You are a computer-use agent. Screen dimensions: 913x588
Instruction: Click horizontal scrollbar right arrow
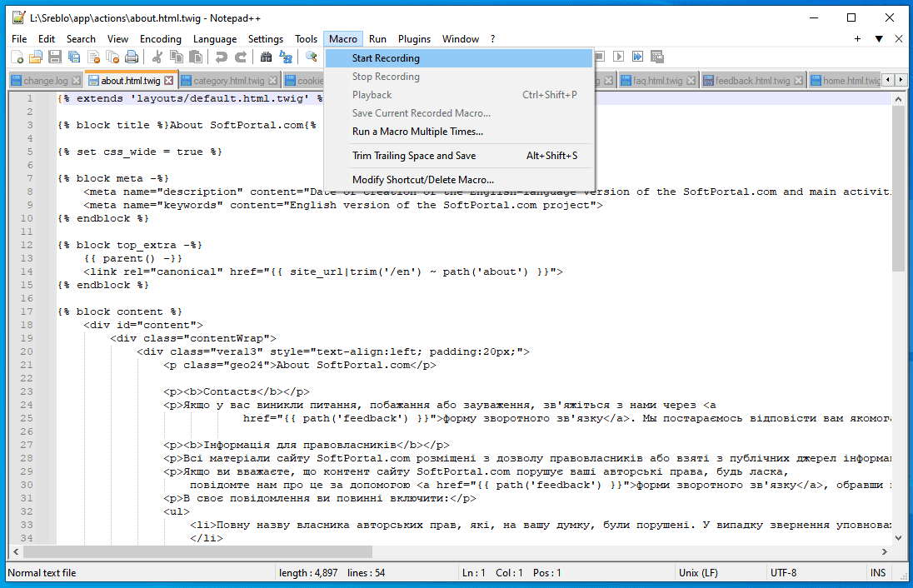point(885,551)
